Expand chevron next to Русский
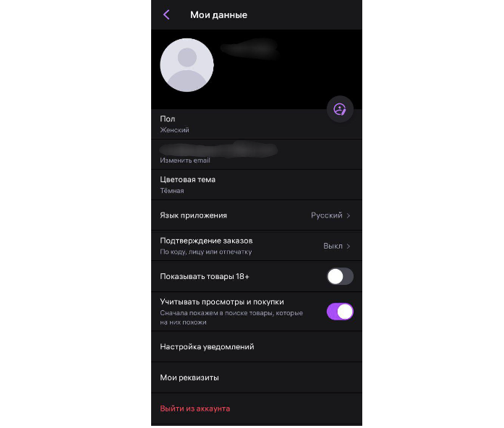This screenshot has width=504, height=428. click(x=349, y=215)
